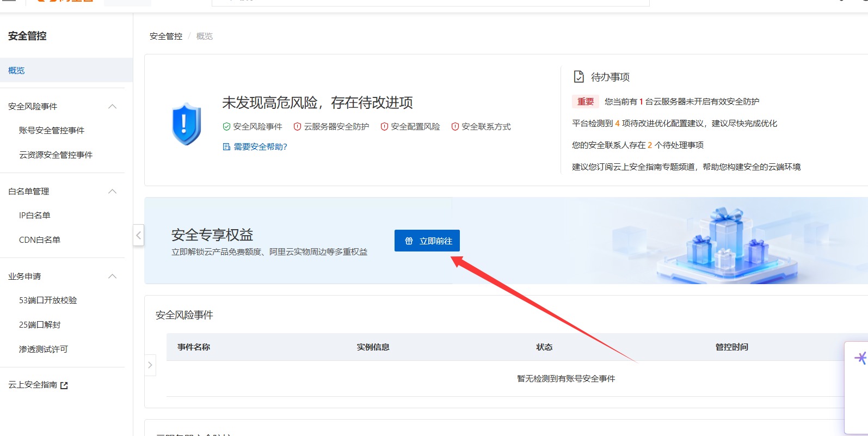Open the 需要安全帮助? link
The height and width of the screenshot is (436, 868).
[260, 147]
